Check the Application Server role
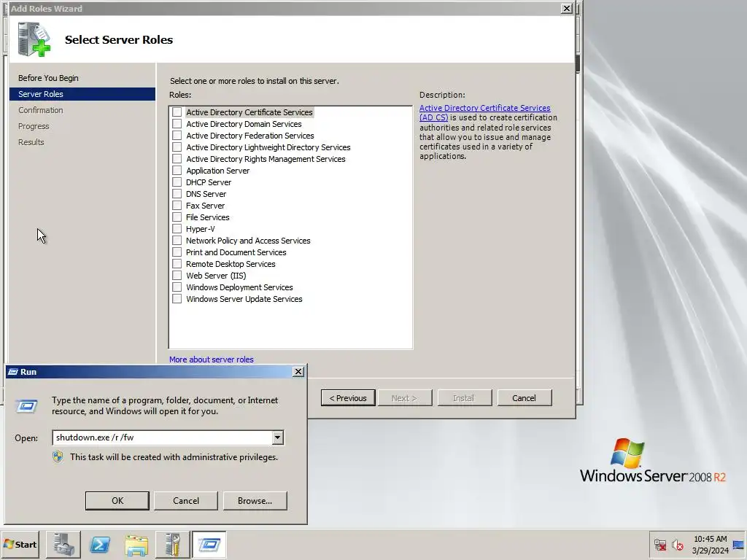 click(177, 171)
